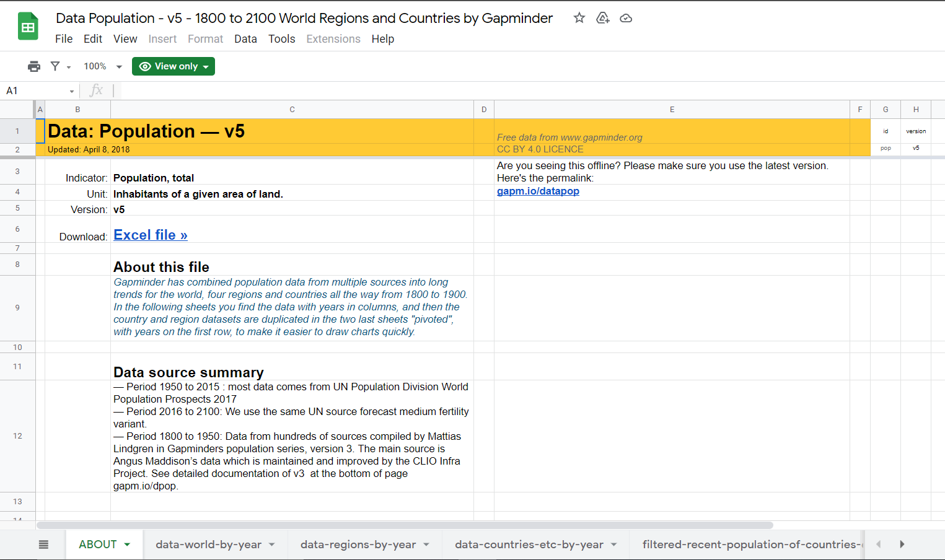Click the 'Indicator:' label cell

87,178
